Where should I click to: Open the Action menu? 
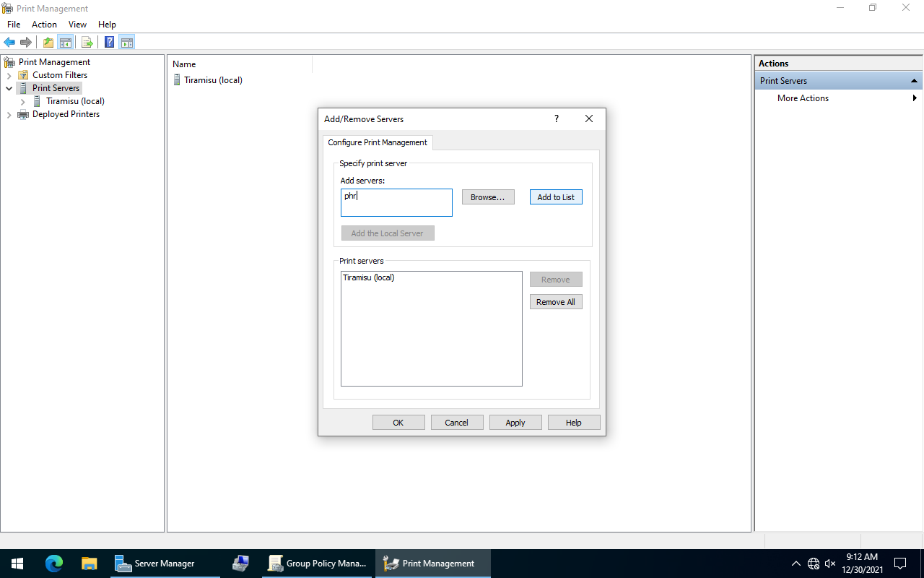[44, 25]
